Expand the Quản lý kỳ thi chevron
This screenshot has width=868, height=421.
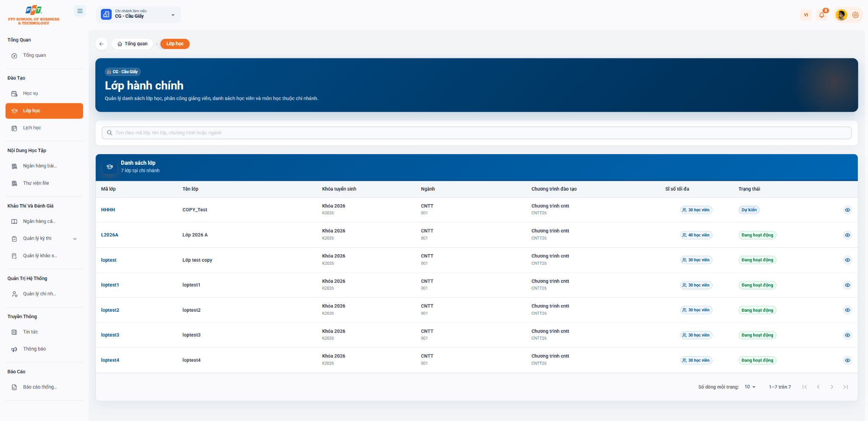click(75, 239)
